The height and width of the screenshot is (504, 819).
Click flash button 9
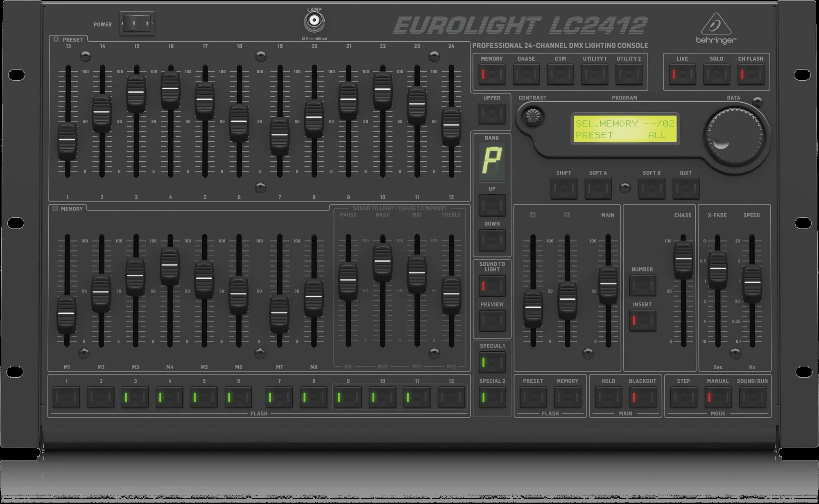[x=348, y=397]
